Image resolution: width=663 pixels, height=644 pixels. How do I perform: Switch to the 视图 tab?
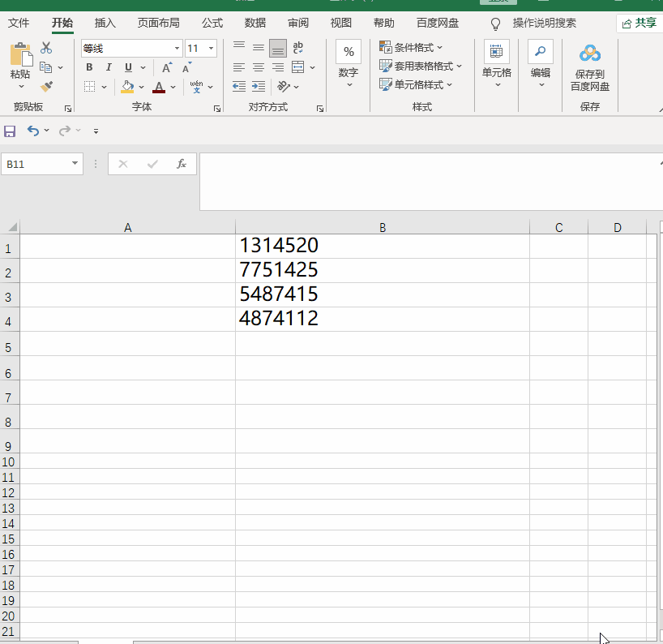[x=341, y=23]
